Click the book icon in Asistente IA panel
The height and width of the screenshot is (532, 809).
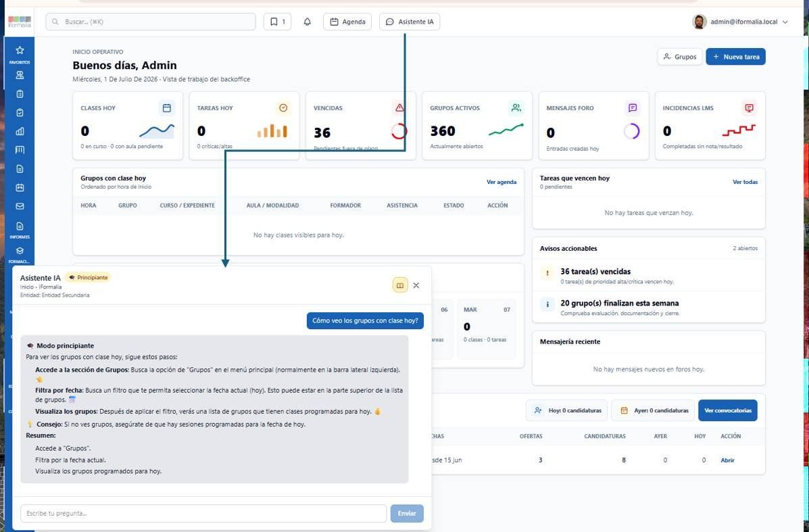(400, 285)
